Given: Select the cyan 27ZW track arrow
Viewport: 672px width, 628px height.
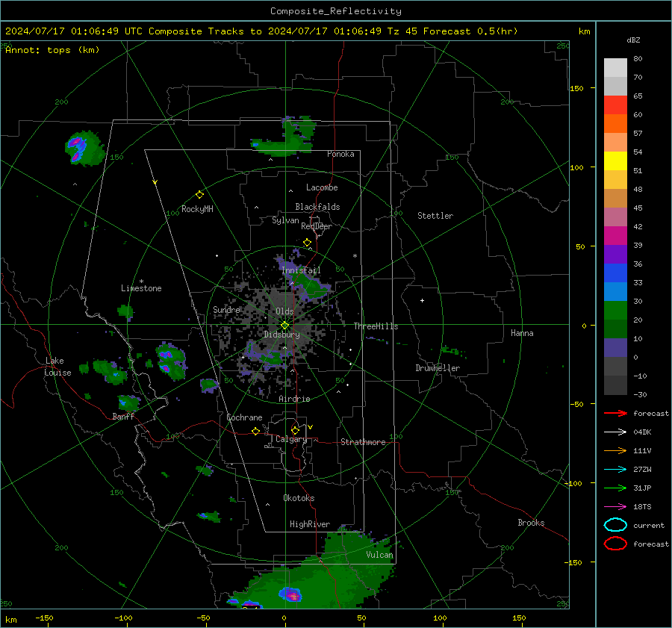Looking at the screenshot, I should click(615, 470).
